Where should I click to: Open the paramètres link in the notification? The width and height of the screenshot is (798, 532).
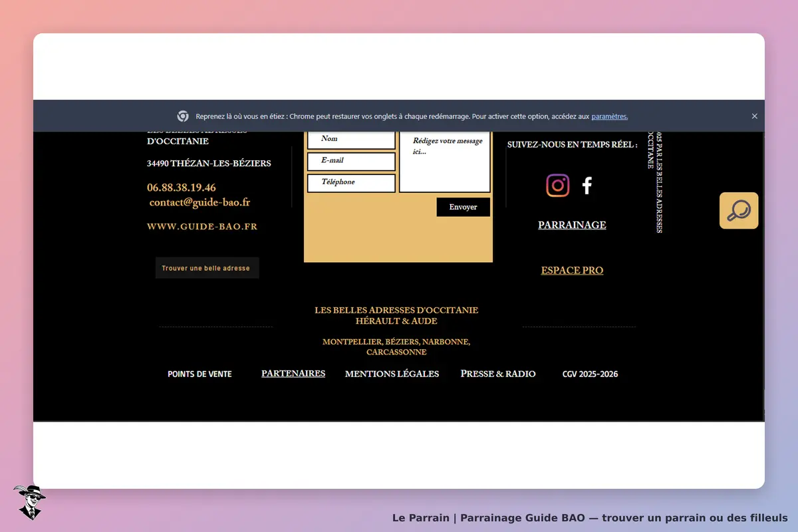[x=609, y=116]
